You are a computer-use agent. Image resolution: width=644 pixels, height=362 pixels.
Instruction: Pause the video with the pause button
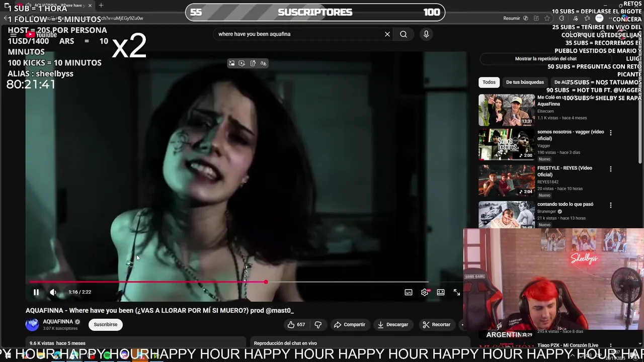tap(36, 292)
